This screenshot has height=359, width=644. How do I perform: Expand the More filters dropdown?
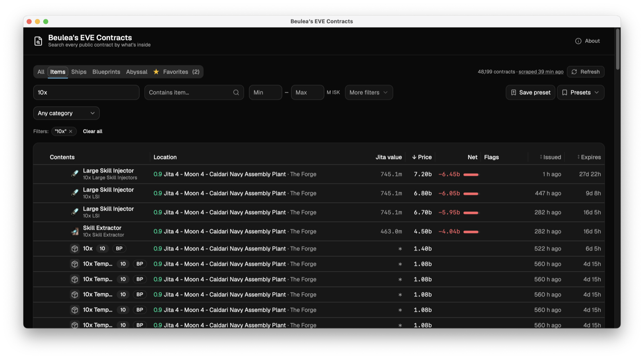(369, 93)
